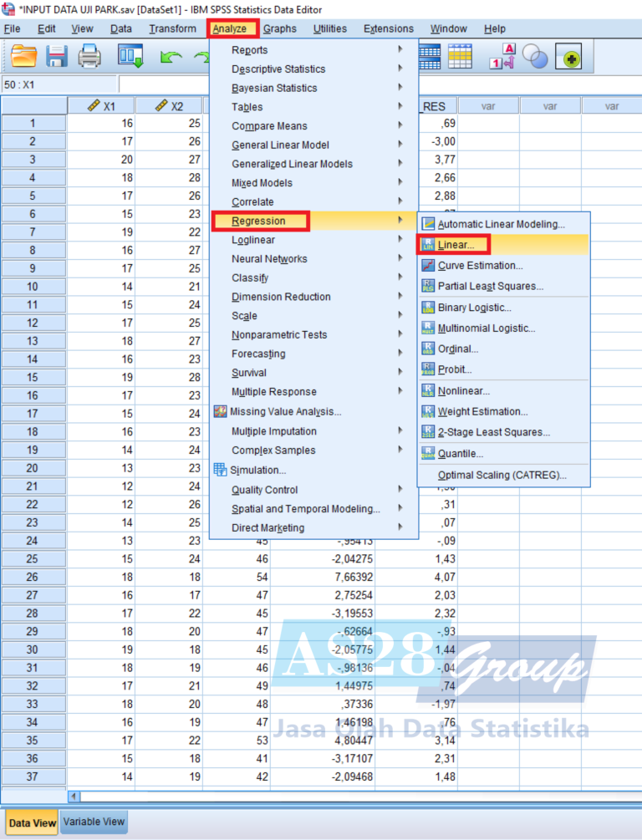Save the file with the floppy disk icon
Image resolution: width=642 pixels, height=840 pixels.
click(57, 56)
